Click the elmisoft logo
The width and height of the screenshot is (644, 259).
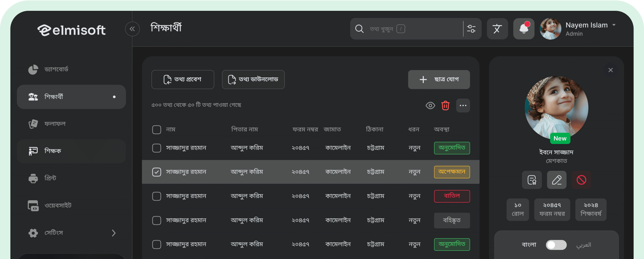(71, 30)
